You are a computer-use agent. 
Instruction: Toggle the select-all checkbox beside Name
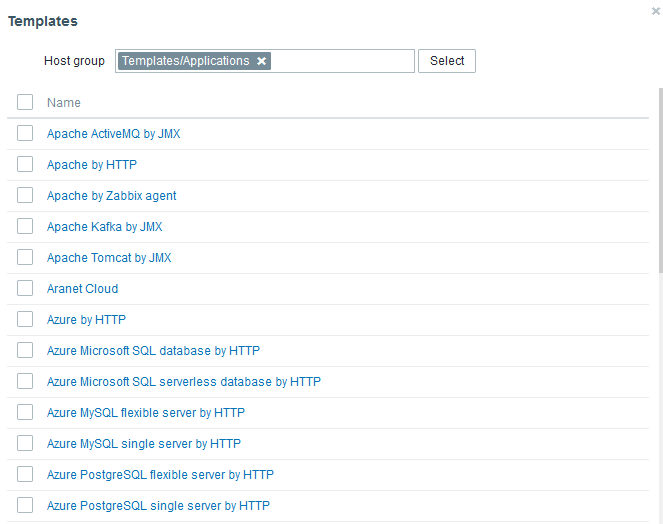click(x=25, y=102)
